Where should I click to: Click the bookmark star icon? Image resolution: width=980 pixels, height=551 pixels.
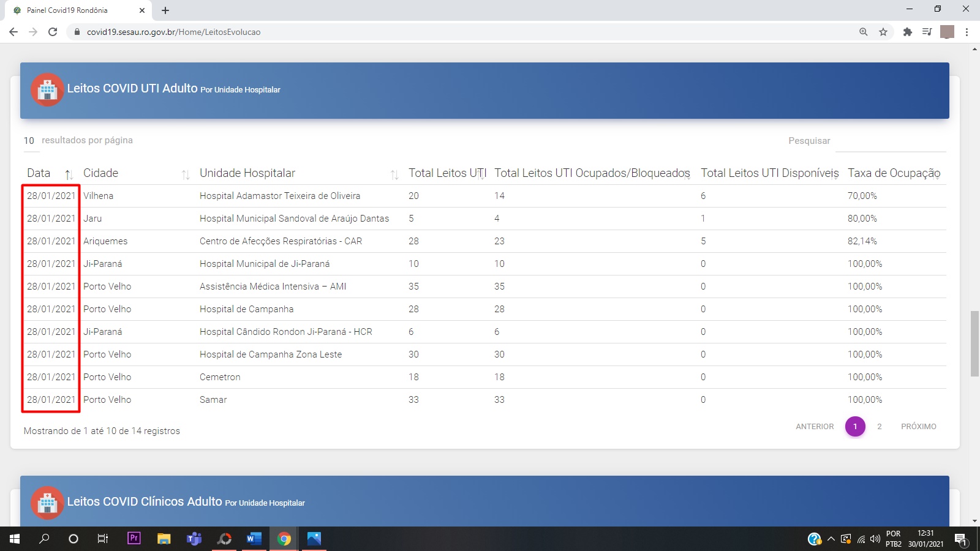pyautogui.click(x=883, y=32)
